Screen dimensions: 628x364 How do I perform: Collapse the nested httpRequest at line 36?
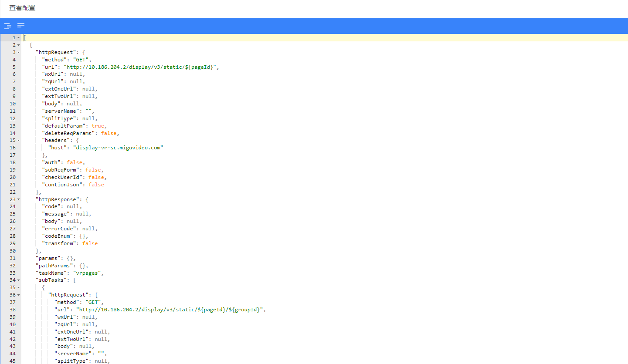pyautogui.click(x=18, y=295)
